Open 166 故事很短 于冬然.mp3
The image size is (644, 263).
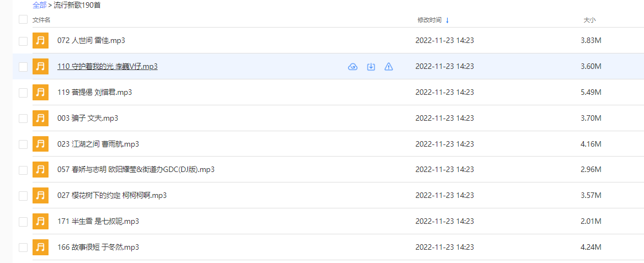98,248
